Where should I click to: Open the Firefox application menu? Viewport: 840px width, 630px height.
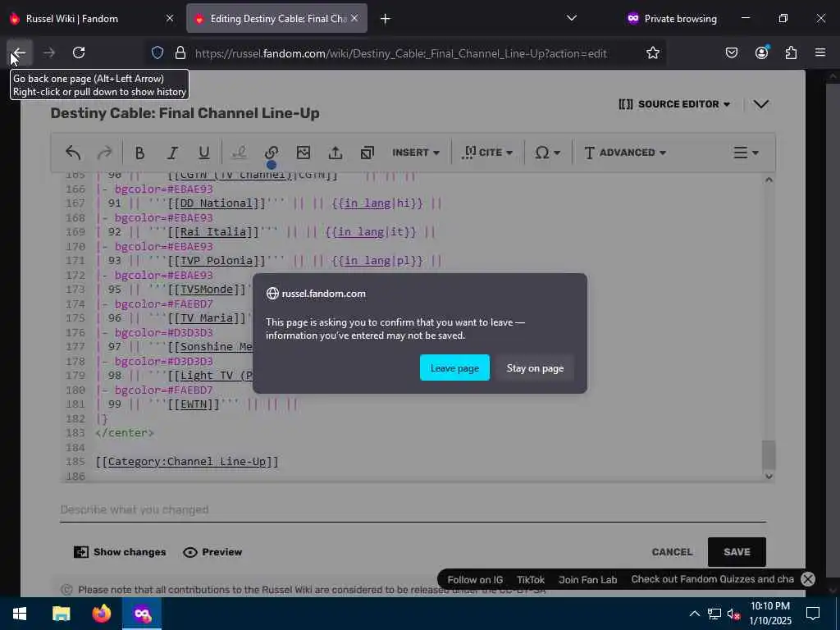point(820,52)
